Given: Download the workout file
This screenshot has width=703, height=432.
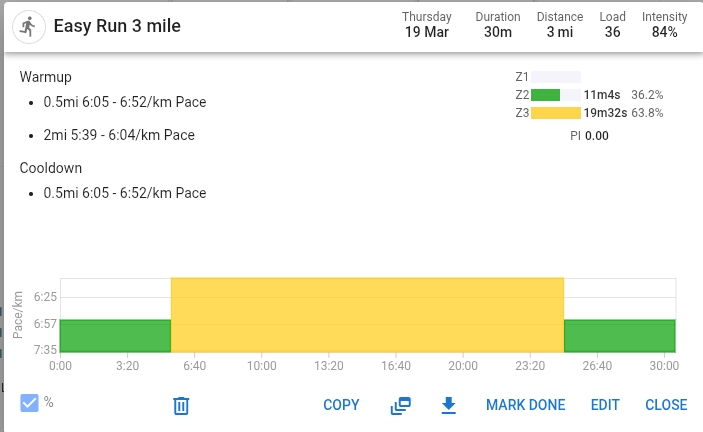Looking at the screenshot, I should coord(449,405).
